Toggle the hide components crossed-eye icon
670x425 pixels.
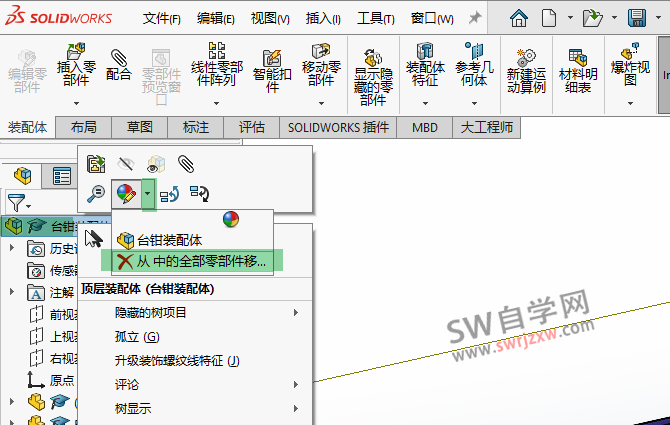126,164
